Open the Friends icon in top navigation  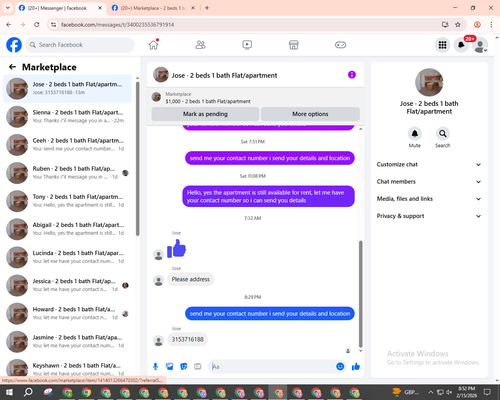200,45
